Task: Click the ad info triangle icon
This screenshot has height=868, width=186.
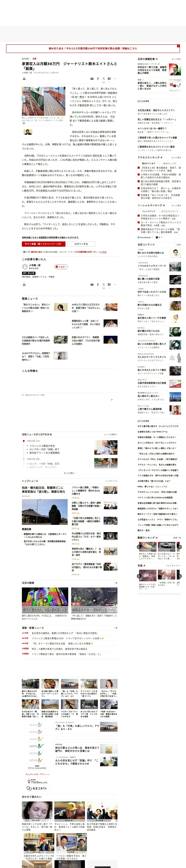Action: coord(112,400)
